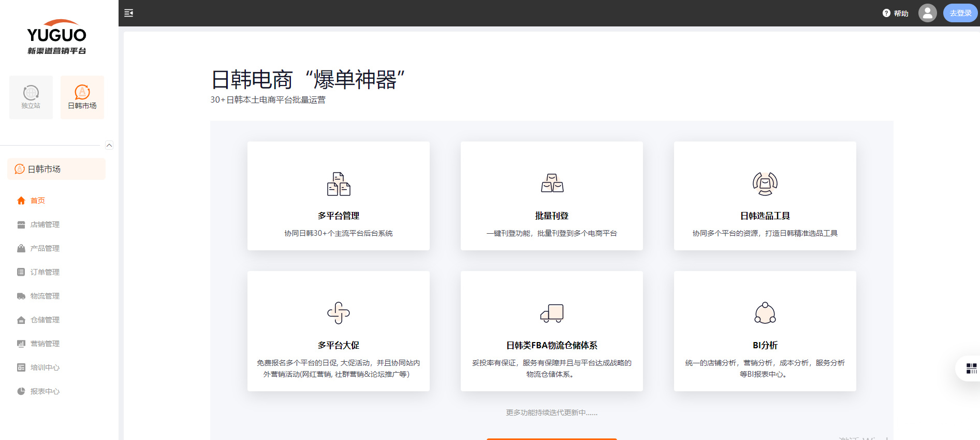Screen dimensions: 980x440
Task: Collapse the sidebar with the menu fold icon
Action: pyautogui.click(x=129, y=13)
